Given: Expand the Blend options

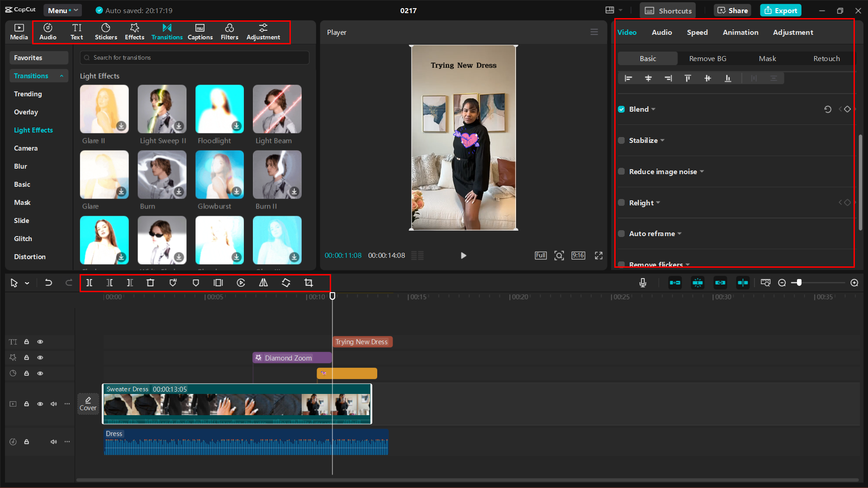Looking at the screenshot, I should (653, 109).
